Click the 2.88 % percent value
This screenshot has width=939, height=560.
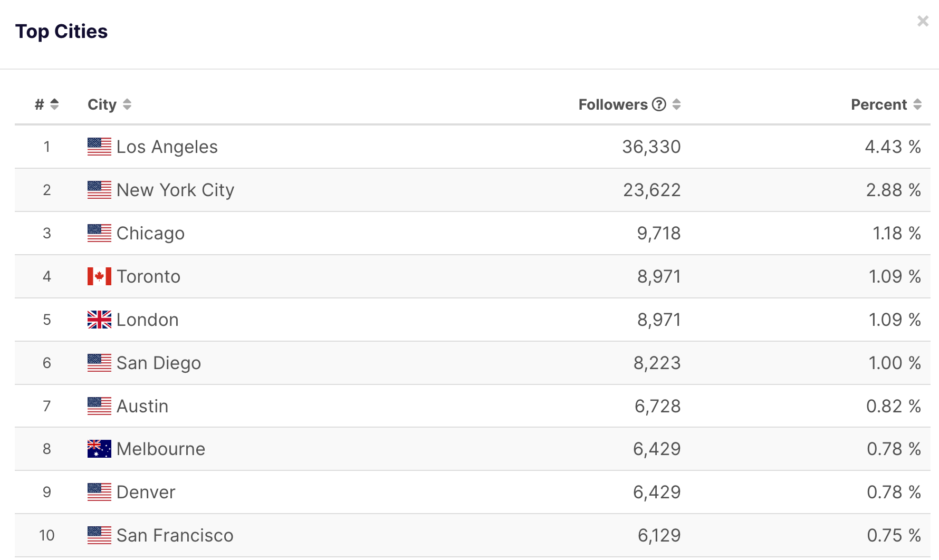(x=893, y=190)
